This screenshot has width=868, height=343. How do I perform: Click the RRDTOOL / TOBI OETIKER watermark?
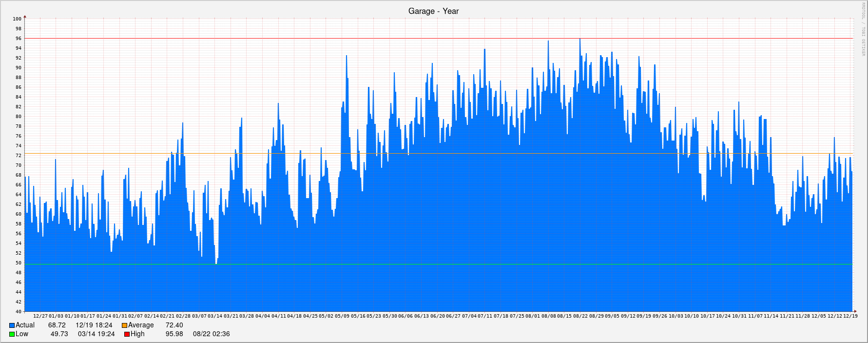click(x=863, y=29)
